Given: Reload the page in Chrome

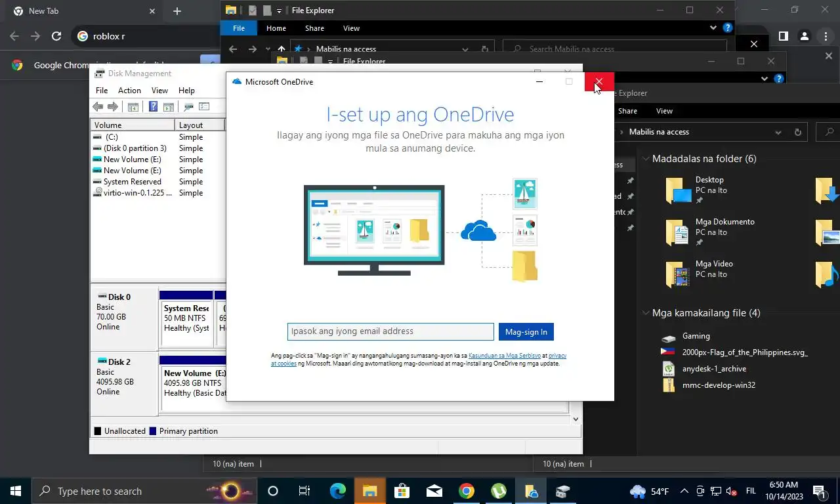Looking at the screenshot, I should click(x=56, y=36).
